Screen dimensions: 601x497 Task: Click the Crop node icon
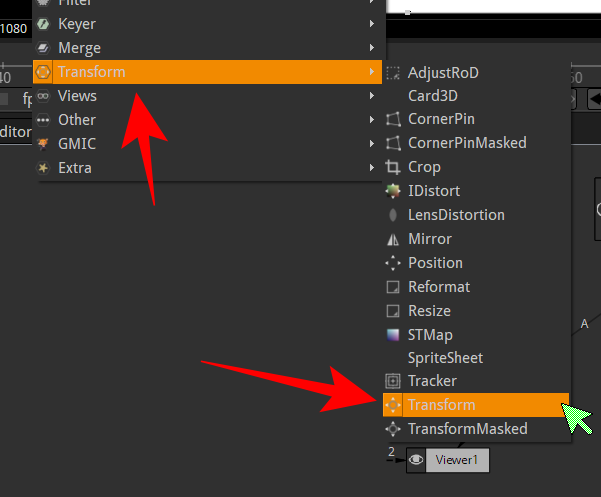pos(393,167)
